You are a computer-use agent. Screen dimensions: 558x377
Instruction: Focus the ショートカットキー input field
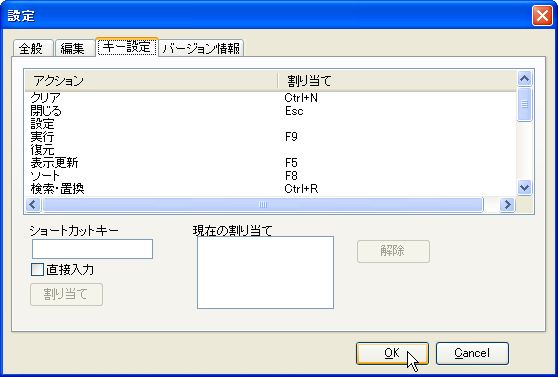coord(93,249)
